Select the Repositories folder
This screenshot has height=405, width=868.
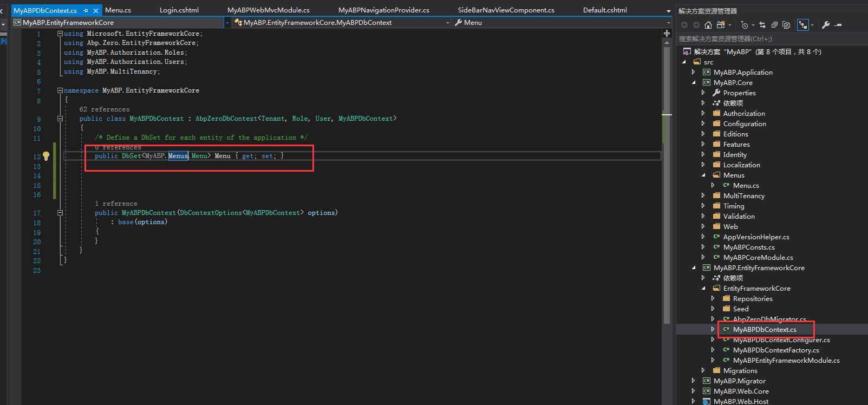747,298
